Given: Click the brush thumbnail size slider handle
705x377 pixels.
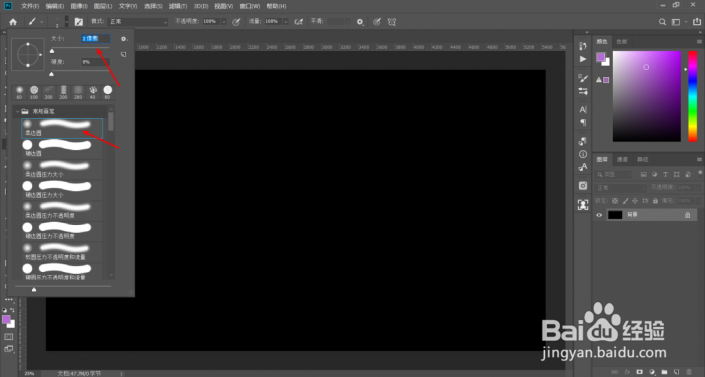Looking at the screenshot, I should click(x=34, y=290).
